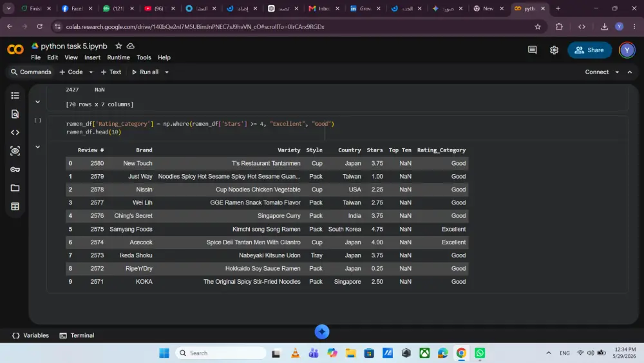Click the Rating_Category column header
Viewport: 644px width, 363px height.
442,150
